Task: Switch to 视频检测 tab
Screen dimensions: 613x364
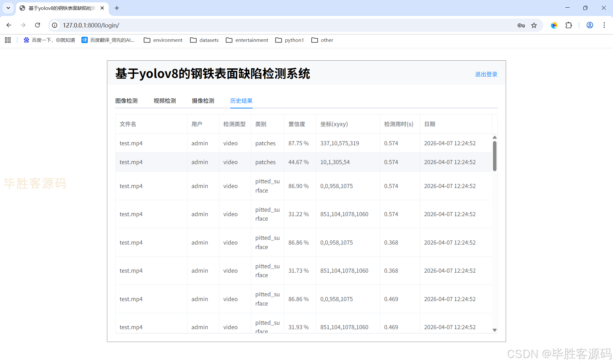Action: coord(165,101)
